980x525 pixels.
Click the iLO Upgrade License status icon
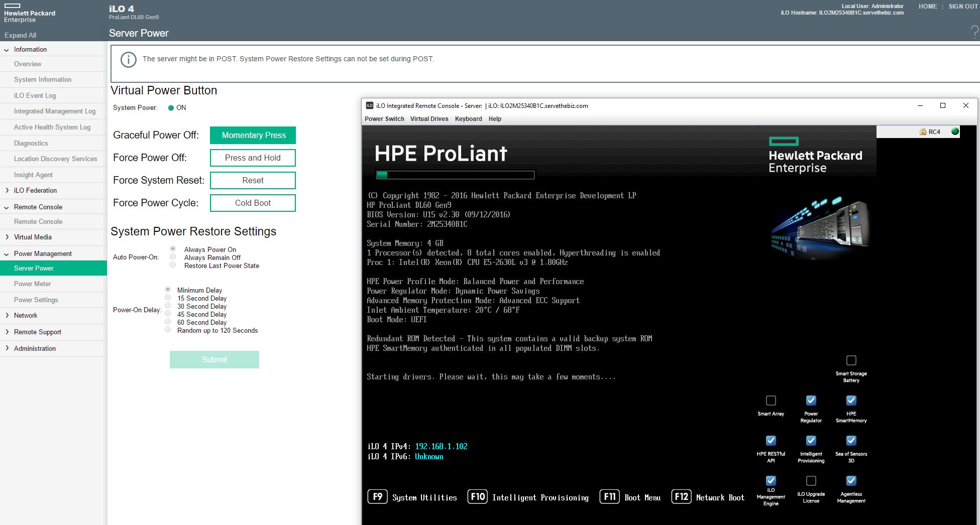point(811,481)
